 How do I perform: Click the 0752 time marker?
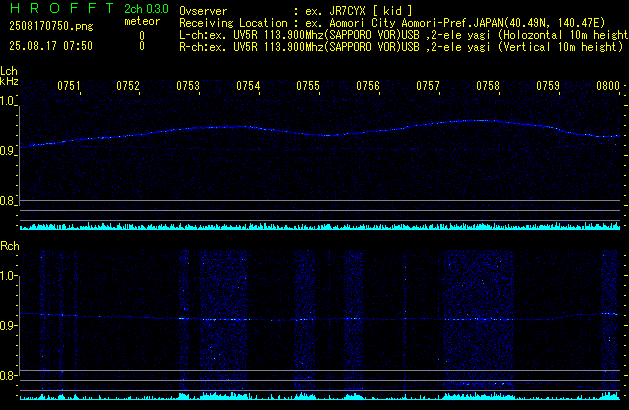point(128,86)
